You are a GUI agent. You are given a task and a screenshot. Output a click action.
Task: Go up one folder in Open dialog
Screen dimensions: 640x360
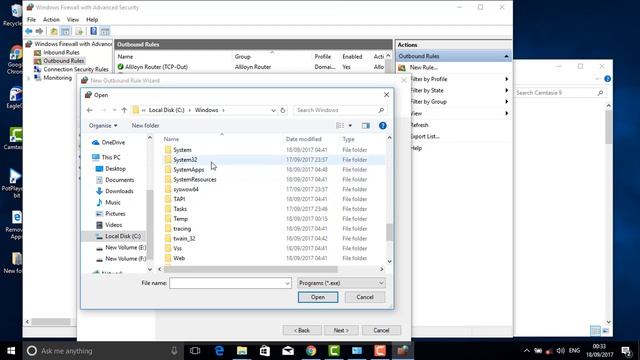point(124,110)
